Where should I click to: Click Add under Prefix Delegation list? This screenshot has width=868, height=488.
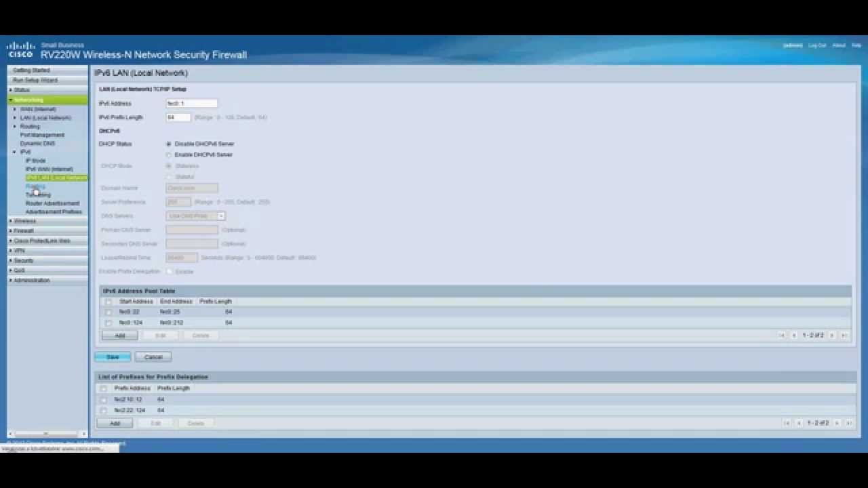pyautogui.click(x=115, y=423)
